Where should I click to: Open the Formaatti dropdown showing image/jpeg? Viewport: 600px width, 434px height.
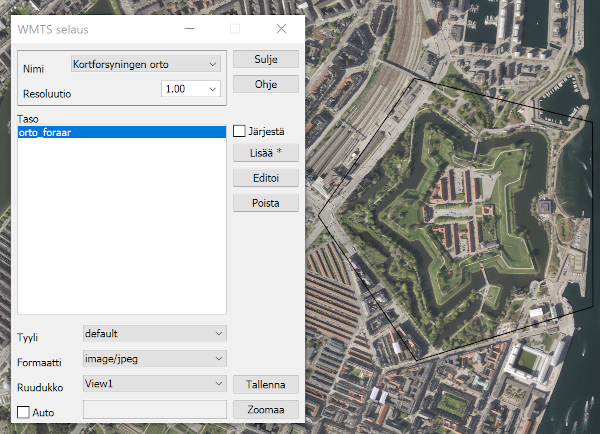coord(155,357)
